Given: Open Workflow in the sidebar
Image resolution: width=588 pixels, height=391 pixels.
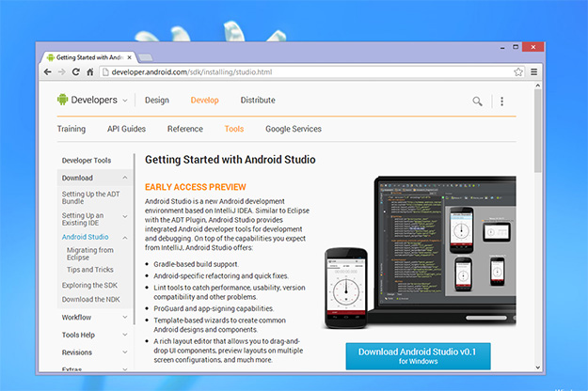Looking at the screenshot, I should click(x=76, y=318).
